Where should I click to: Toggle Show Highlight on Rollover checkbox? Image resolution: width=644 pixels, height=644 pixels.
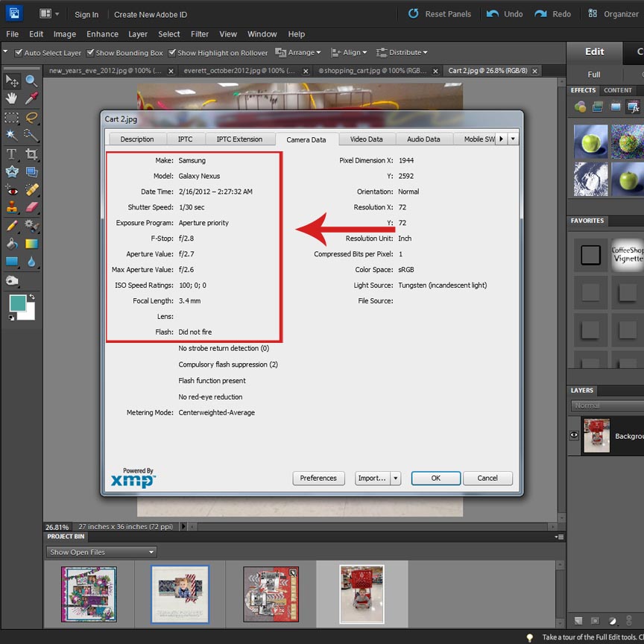pos(172,53)
